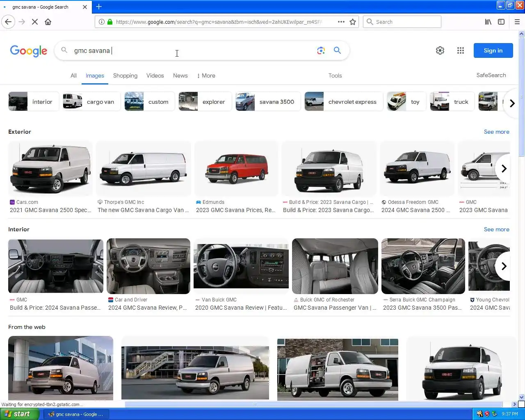Click the gmc savana taskbar window button
Screen dimensions: 525x420
click(x=76, y=414)
